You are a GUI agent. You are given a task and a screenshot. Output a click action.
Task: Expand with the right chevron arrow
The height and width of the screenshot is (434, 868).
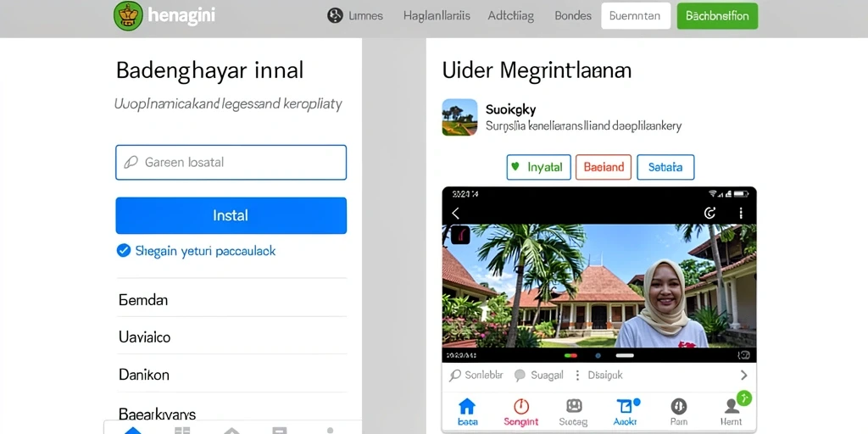[x=744, y=376]
